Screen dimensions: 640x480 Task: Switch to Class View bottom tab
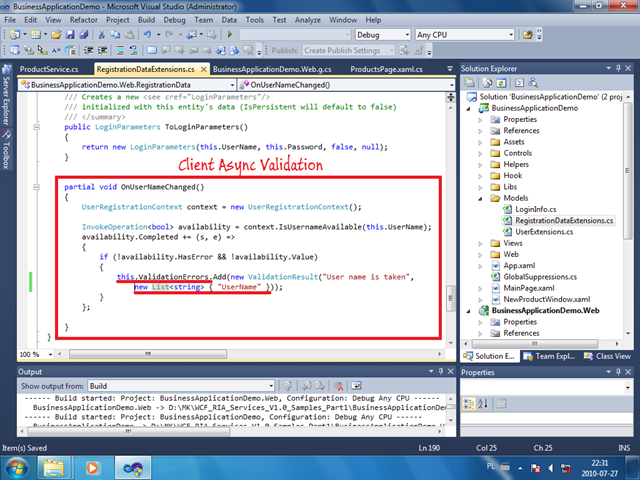(x=608, y=356)
